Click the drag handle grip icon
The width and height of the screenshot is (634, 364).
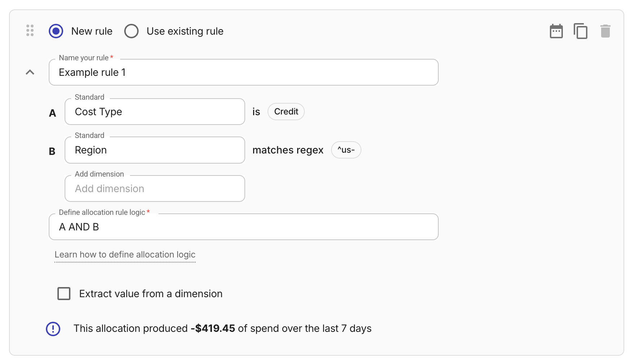30,30
